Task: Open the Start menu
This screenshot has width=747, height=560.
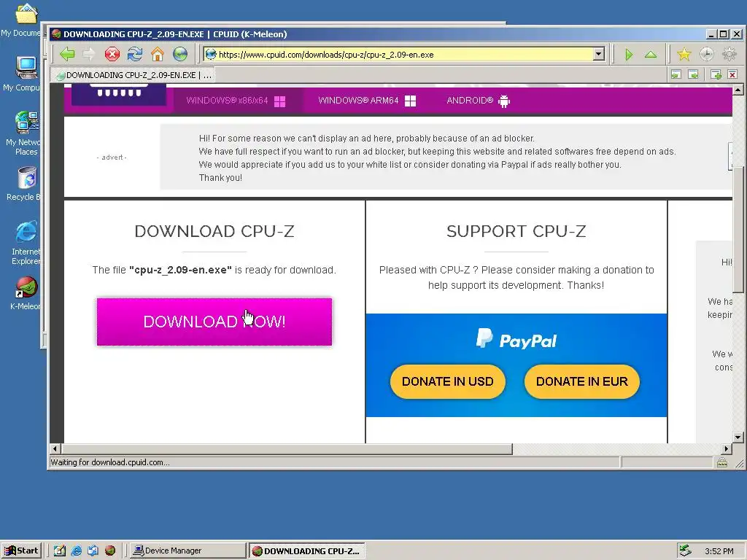Action: pos(22,551)
